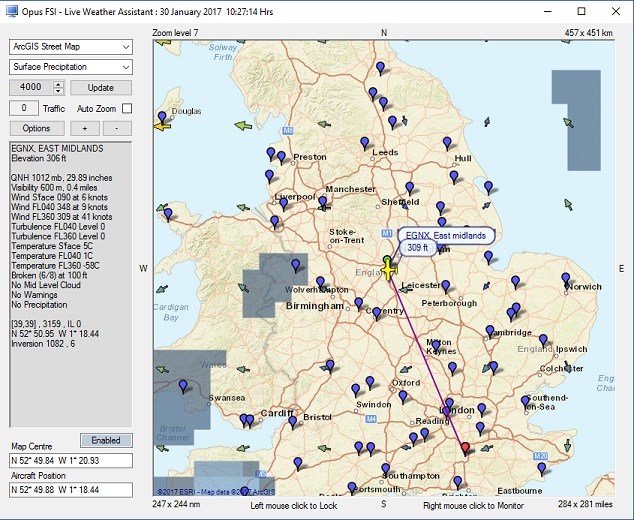This screenshot has width=634, height=520.
Task: Click the Wind FL360 309 at 41 knots line
Action: [x=62, y=217]
